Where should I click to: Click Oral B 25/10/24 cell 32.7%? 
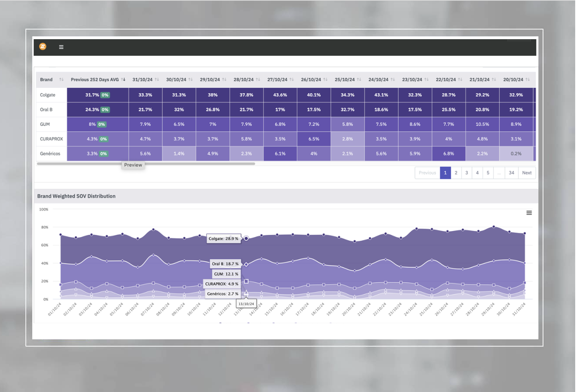348,110
